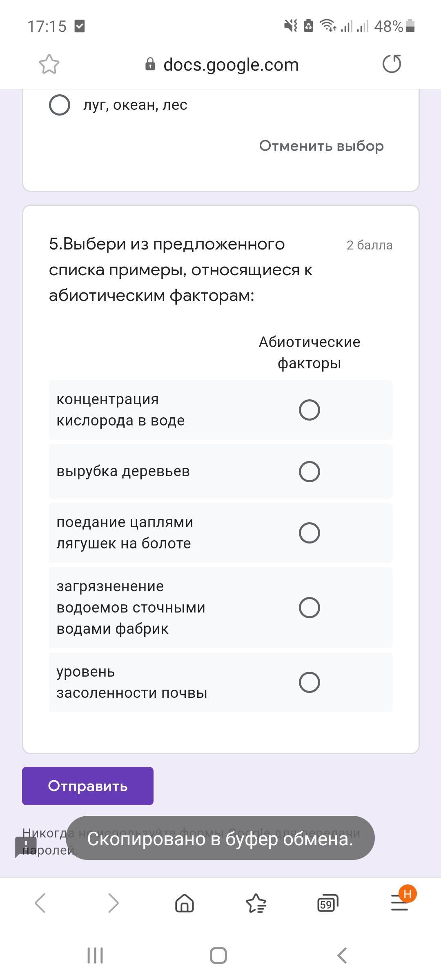Open the browser hamburger menu
Image resolution: width=441 pixels, height=980 pixels.
point(399,902)
